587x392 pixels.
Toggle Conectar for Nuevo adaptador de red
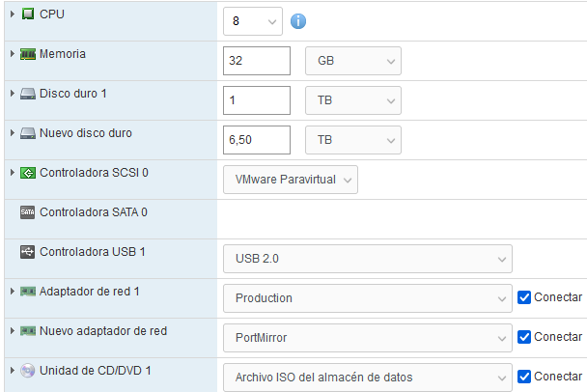pyautogui.click(x=524, y=337)
